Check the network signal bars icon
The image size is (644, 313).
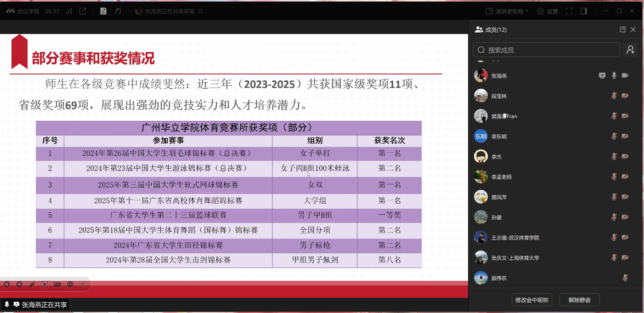click(69, 11)
